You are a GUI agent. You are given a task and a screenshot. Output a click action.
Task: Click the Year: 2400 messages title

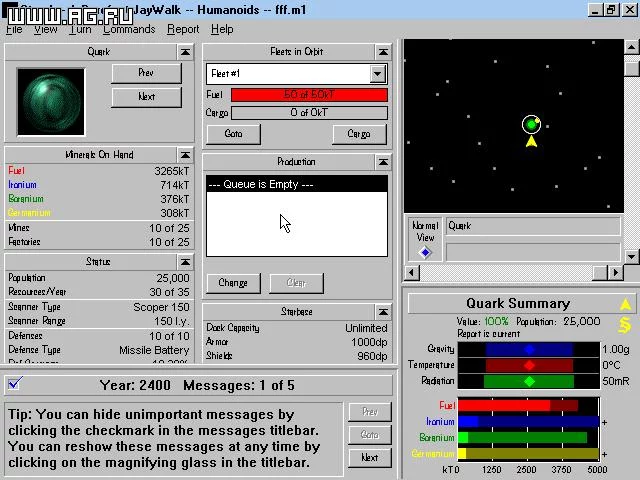135,385
